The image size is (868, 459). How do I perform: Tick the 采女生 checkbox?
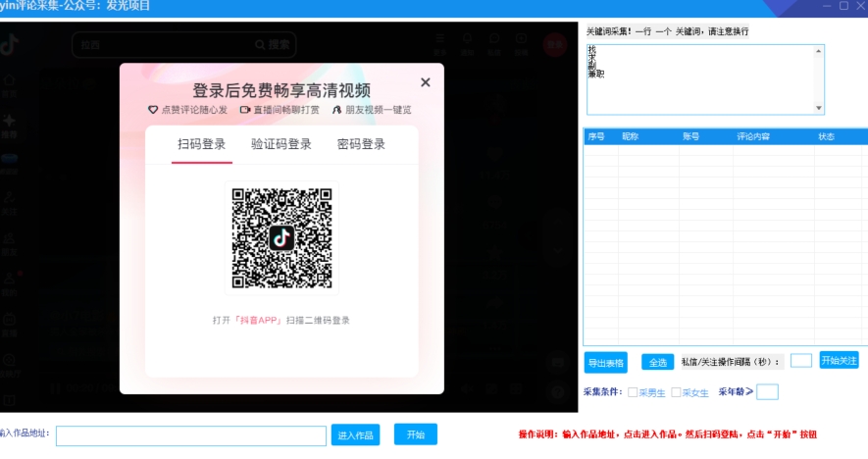click(x=676, y=392)
